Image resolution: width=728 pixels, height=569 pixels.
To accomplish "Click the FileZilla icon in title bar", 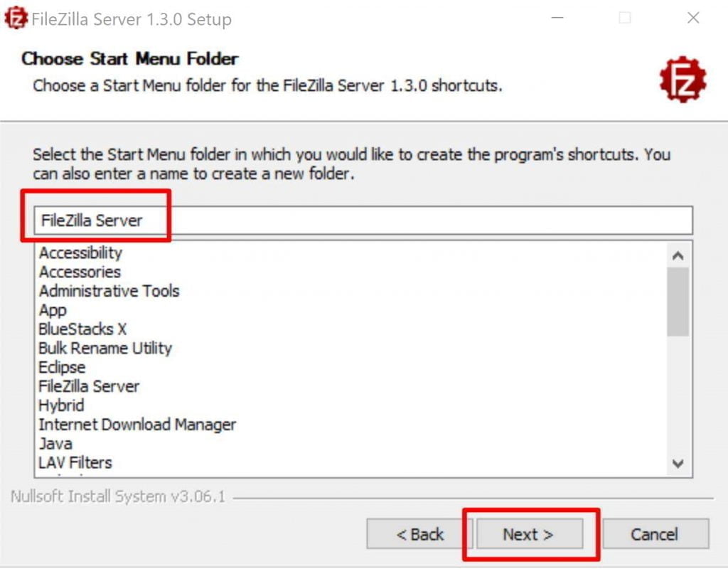I will (x=15, y=18).
